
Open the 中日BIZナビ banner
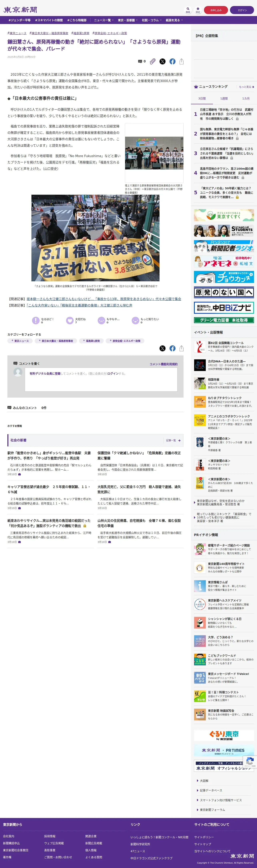(224, 308)
